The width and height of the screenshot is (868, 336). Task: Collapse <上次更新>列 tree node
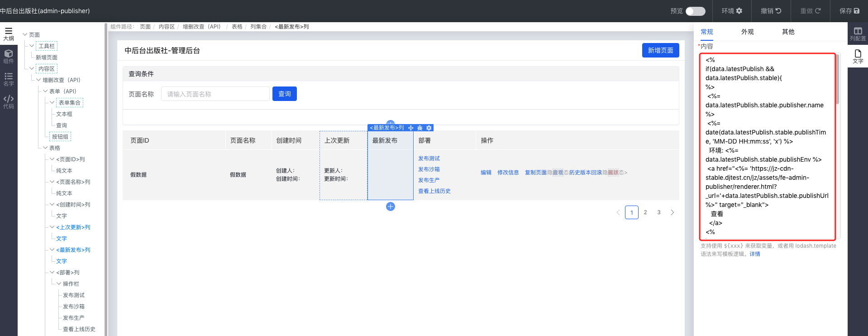(x=52, y=227)
